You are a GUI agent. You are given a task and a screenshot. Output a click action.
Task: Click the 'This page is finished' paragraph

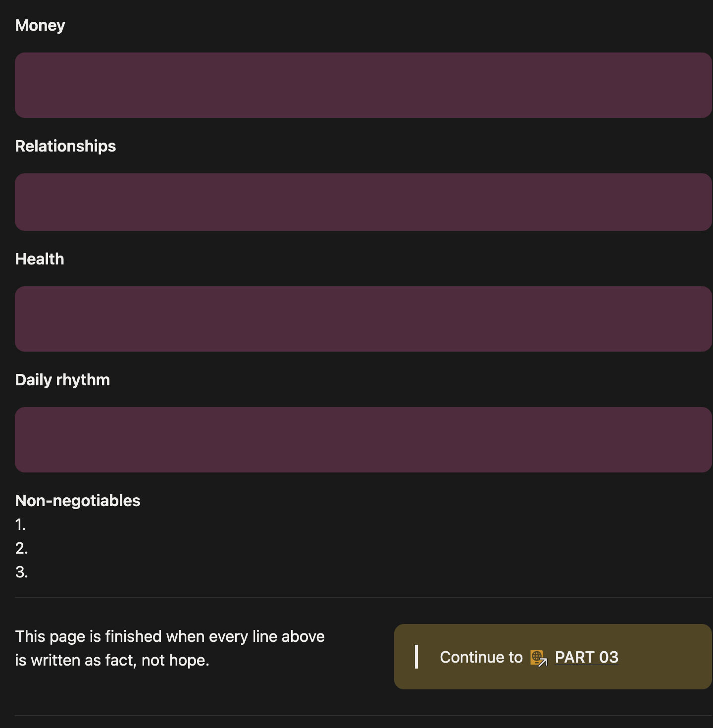tap(170, 648)
